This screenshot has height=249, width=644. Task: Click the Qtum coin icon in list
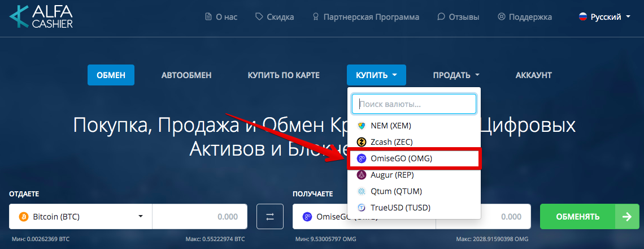point(362,191)
